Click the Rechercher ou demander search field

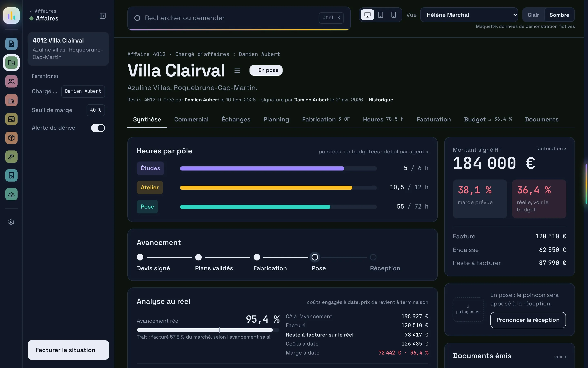pyautogui.click(x=239, y=18)
